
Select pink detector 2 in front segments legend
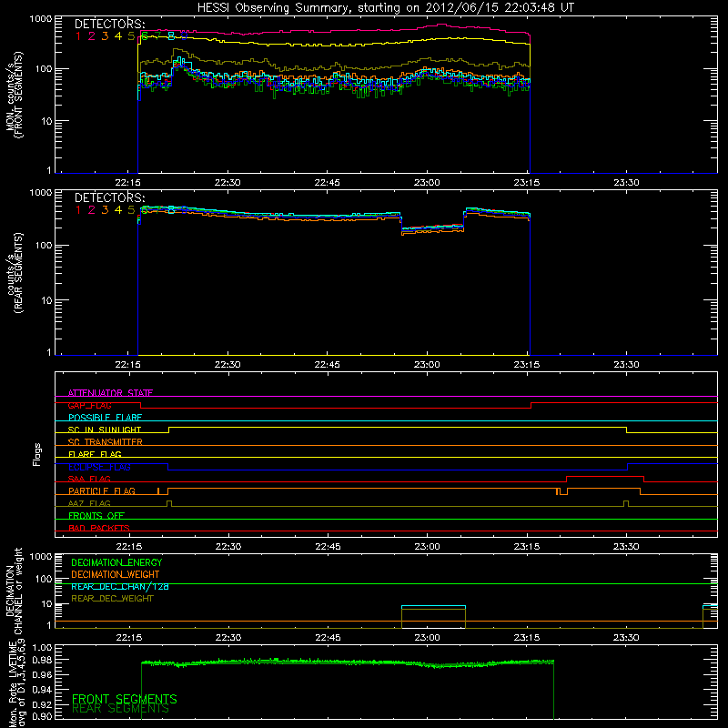92,36
